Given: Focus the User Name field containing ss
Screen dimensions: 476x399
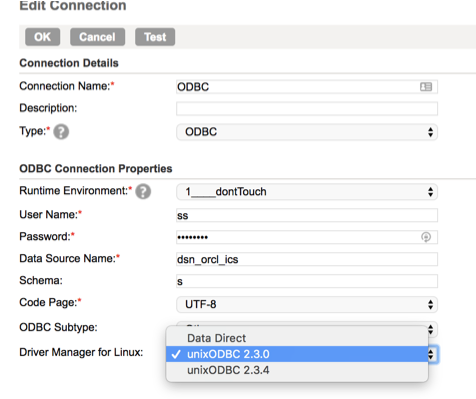Looking at the screenshot, I should point(307,215).
